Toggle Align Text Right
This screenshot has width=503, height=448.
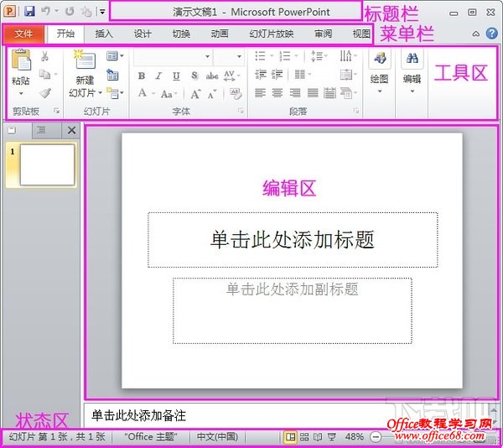(x=295, y=93)
